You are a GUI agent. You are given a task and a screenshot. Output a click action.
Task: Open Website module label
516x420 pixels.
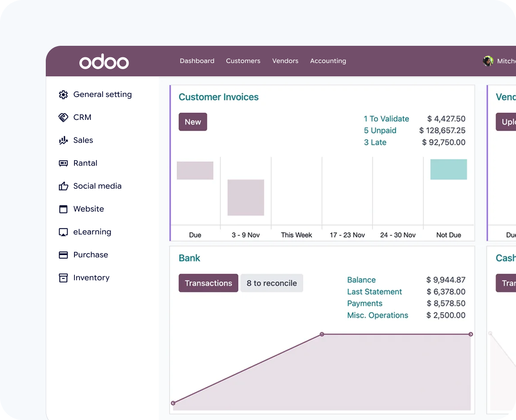coord(89,209)
